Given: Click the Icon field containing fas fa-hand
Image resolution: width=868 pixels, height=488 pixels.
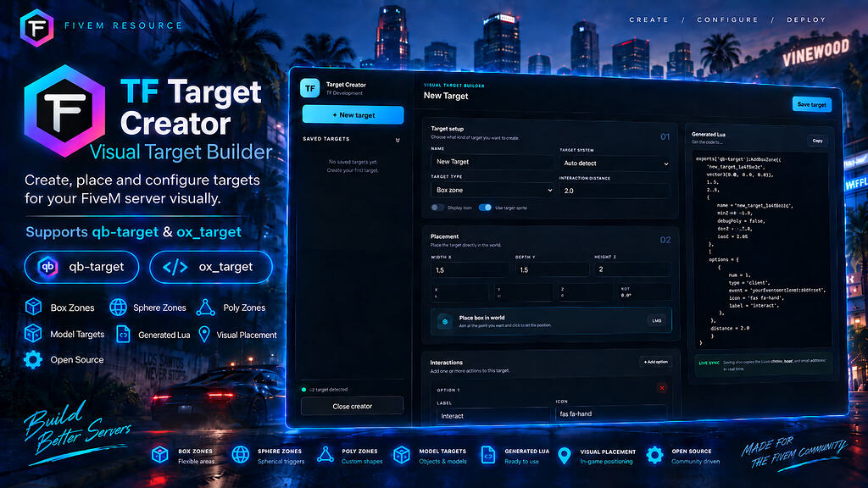Looking at the screenshot, I should click(611, 413).
